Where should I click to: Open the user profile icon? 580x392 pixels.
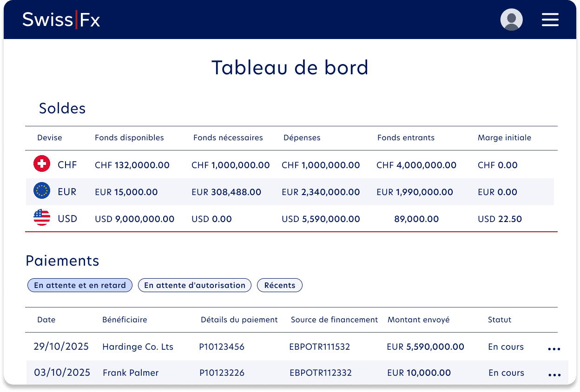click(x=511, y=20)
